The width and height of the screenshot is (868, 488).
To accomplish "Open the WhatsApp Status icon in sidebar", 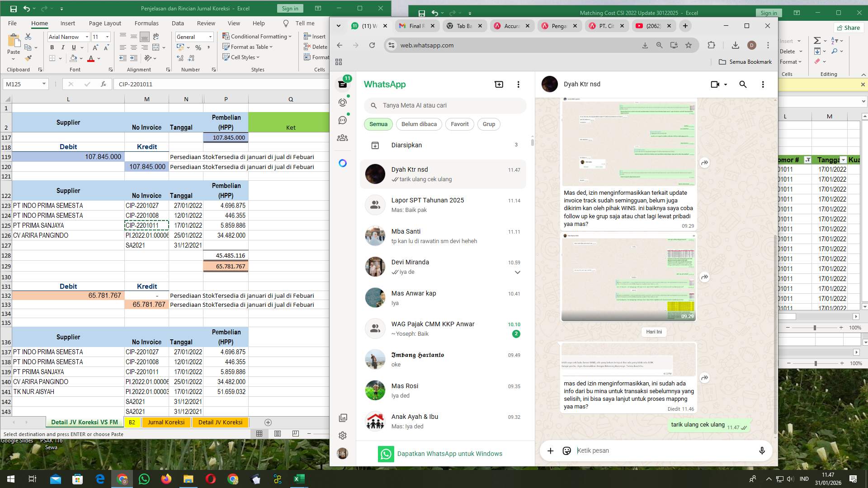I will 342,103.
